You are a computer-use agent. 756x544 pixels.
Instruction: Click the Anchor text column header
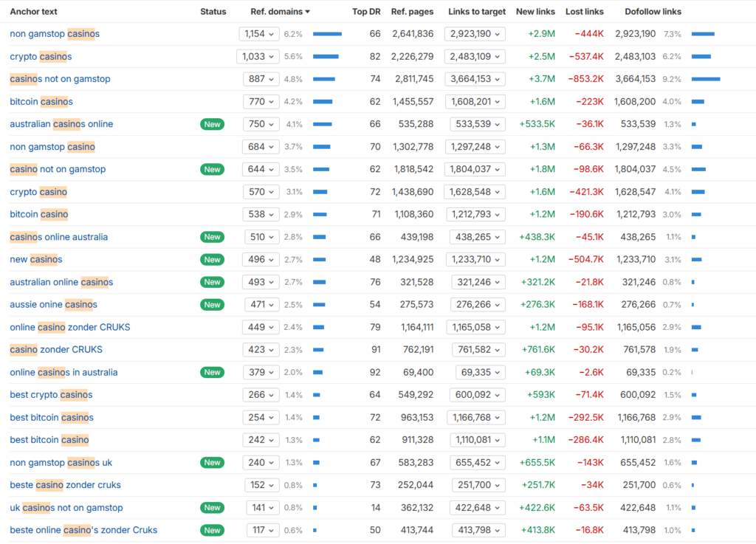pos(33,12)
